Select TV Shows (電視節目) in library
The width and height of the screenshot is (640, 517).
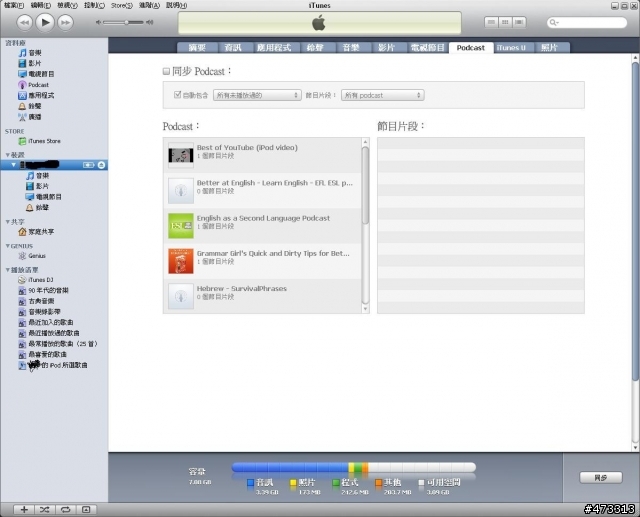36,74
